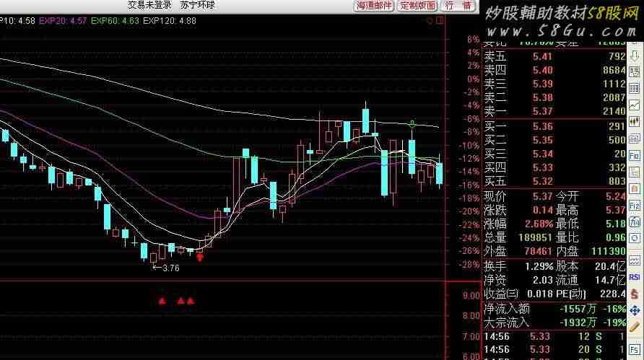Click the PE[动] 228.4 value
The image size is (644, 360).
click(612, 294)
